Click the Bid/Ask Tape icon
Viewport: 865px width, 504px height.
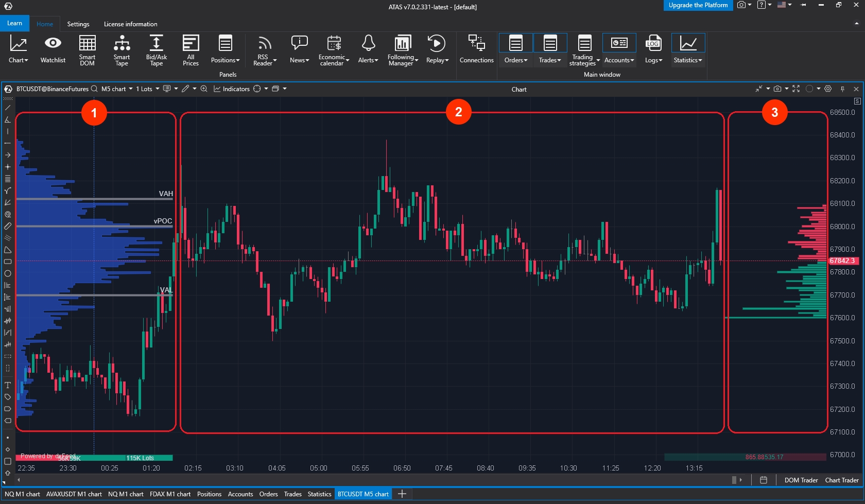[156, 49]
